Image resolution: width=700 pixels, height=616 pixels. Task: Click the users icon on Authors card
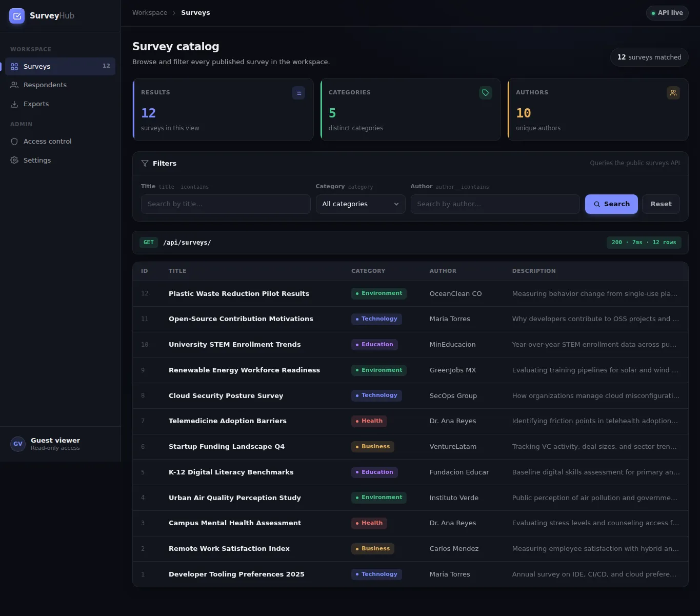673,93
